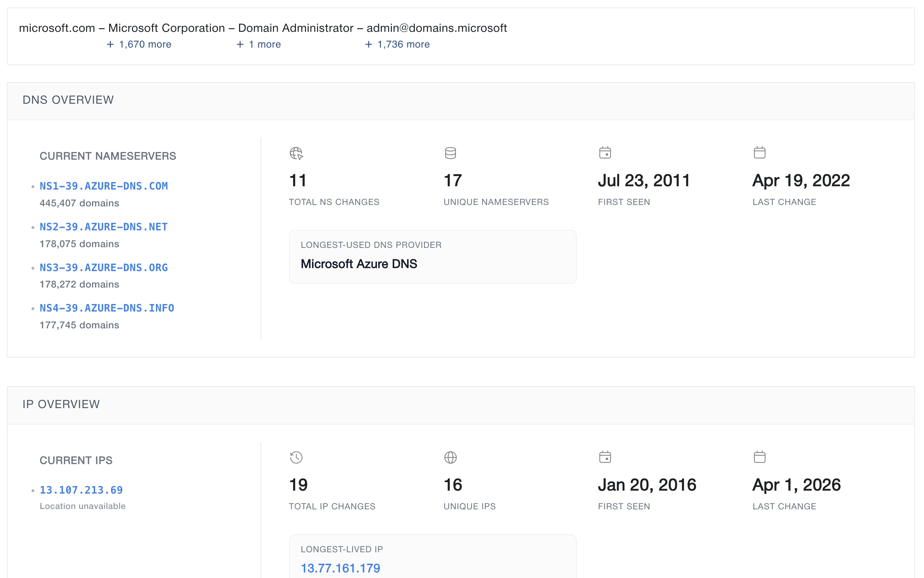
Task: Click the database icon above Unique Nameservers
Action: pos(450,153)
